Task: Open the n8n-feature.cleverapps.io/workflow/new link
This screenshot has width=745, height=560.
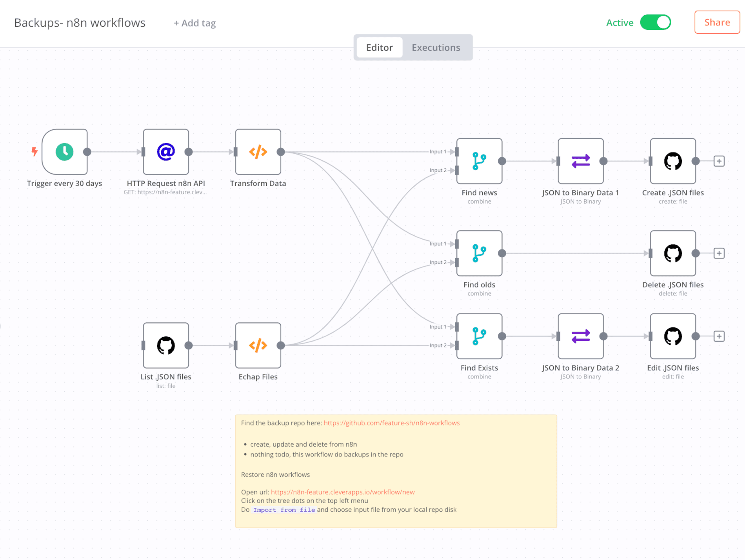Action: pos(342,492)
